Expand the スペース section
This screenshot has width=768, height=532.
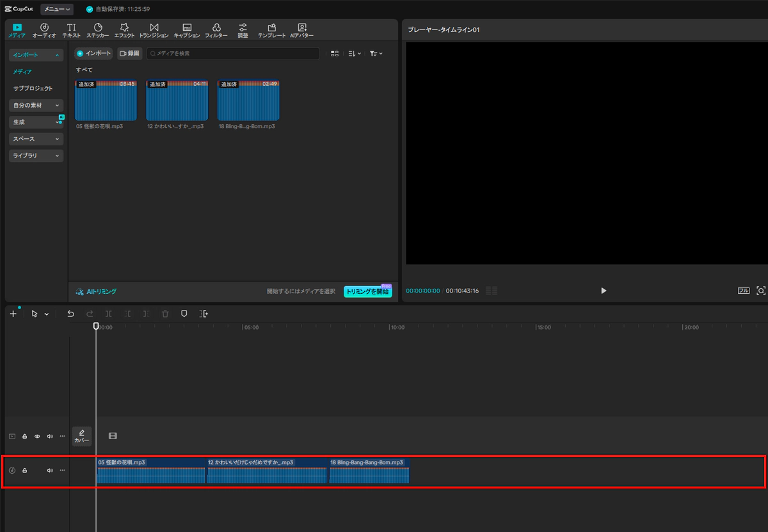[x=36, y=138]
